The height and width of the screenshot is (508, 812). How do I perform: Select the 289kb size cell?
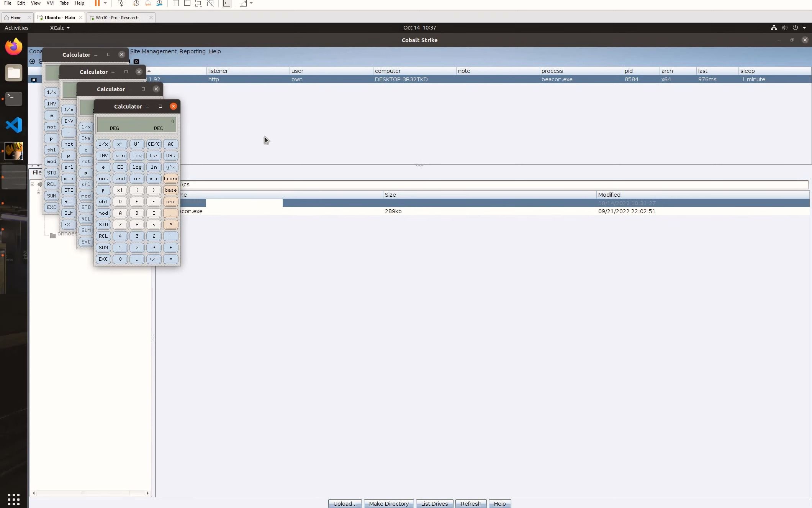tap(489, 211)
